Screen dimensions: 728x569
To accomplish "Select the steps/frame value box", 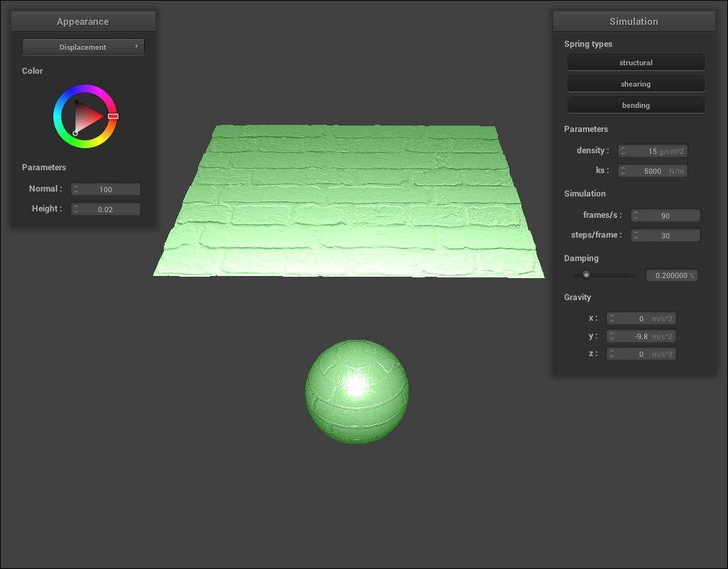I will [x=666, y=236].
